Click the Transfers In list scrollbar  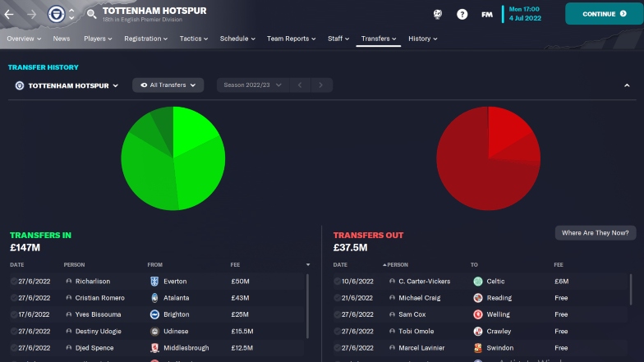click(x=307, y=307)
